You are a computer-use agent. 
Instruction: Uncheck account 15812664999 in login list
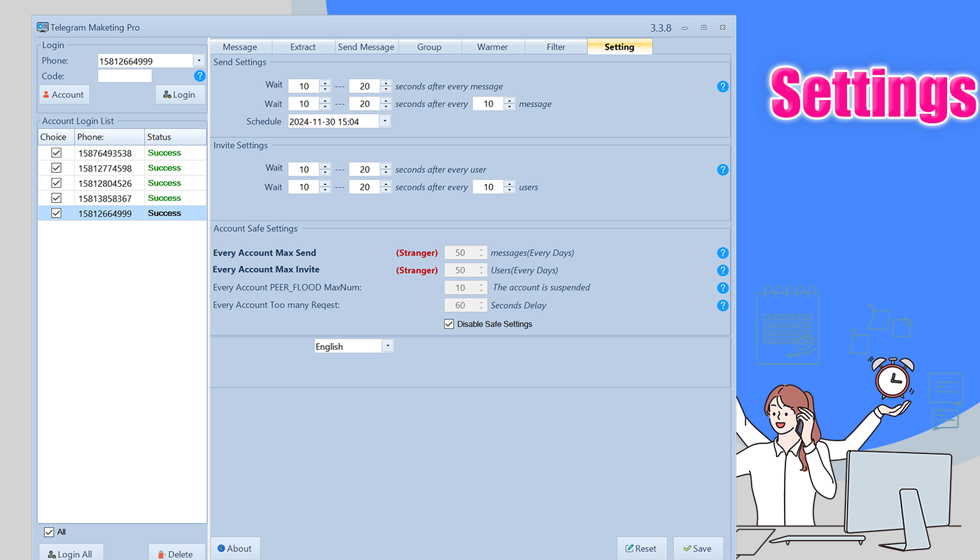[56, 213]
